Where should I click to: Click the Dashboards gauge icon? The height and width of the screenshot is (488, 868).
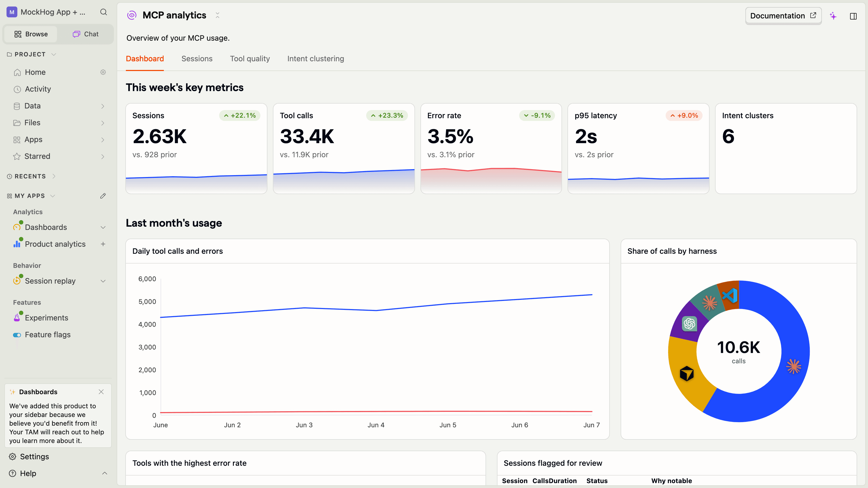17,227
